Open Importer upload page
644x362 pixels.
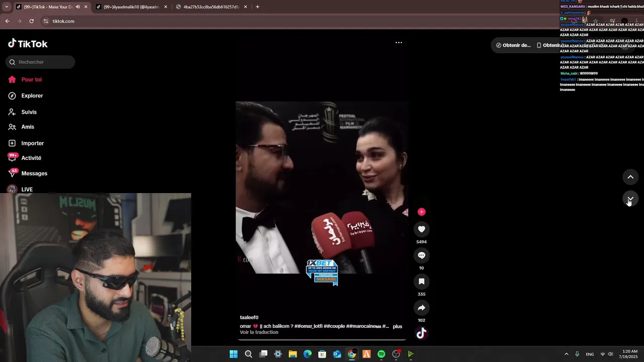coord(32,143)
